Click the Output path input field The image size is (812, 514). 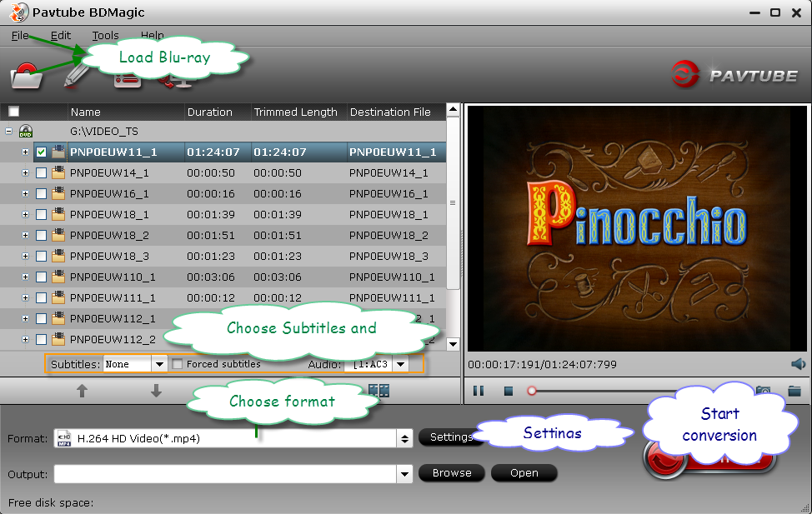point(225,474)
